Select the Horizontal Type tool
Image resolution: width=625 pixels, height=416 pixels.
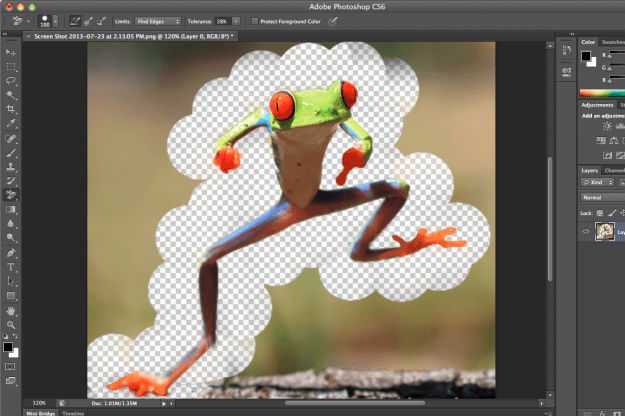tap(11, 268)
